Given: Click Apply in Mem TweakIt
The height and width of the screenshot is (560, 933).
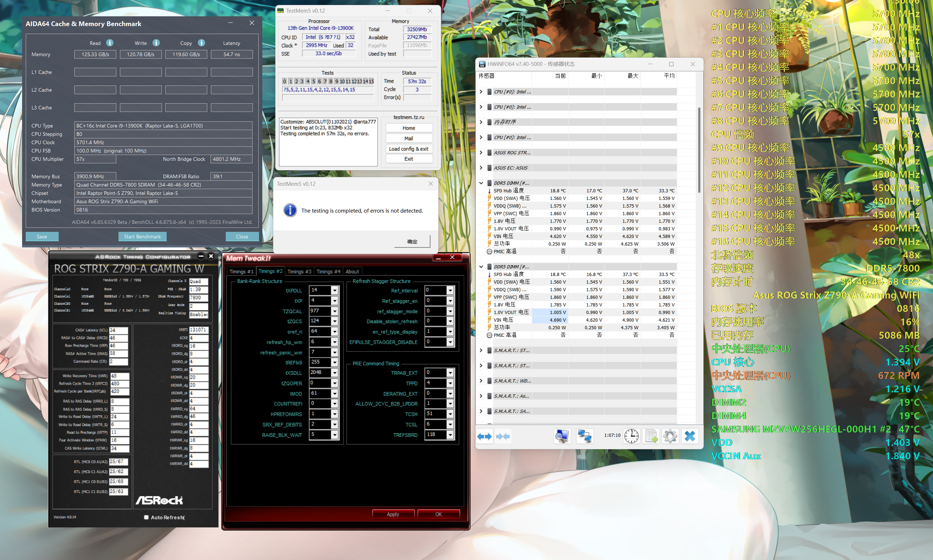Looking at the screenshot, I should (393, 514).
